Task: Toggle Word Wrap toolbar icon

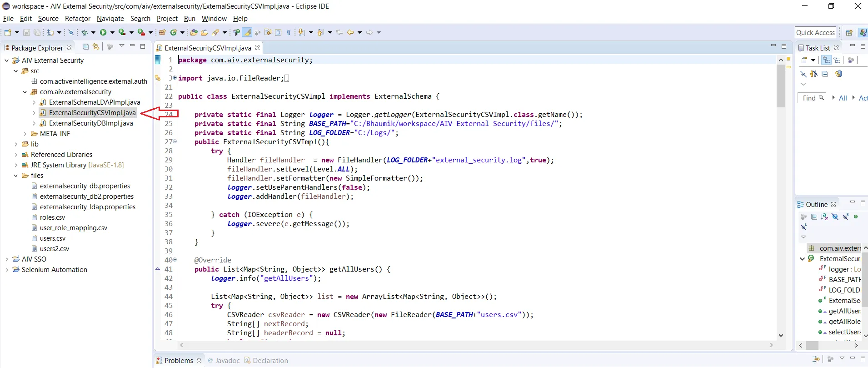Action: click(268, 32)
